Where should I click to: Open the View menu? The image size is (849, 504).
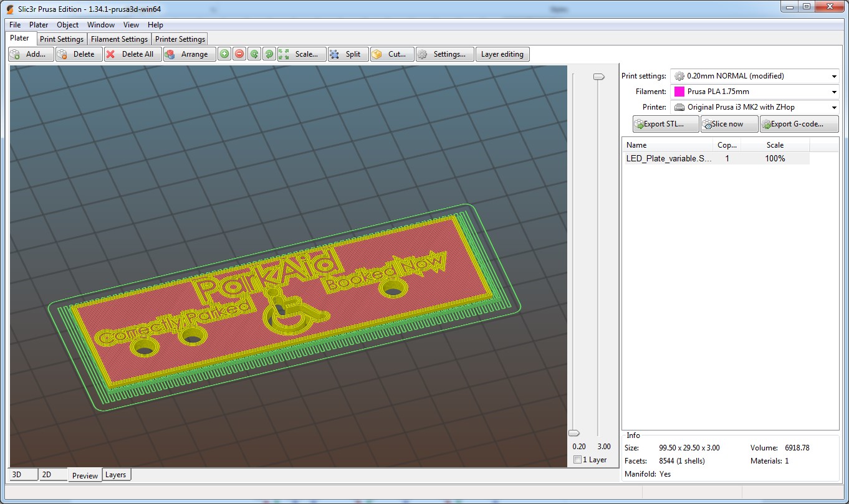tap(131, 25)
